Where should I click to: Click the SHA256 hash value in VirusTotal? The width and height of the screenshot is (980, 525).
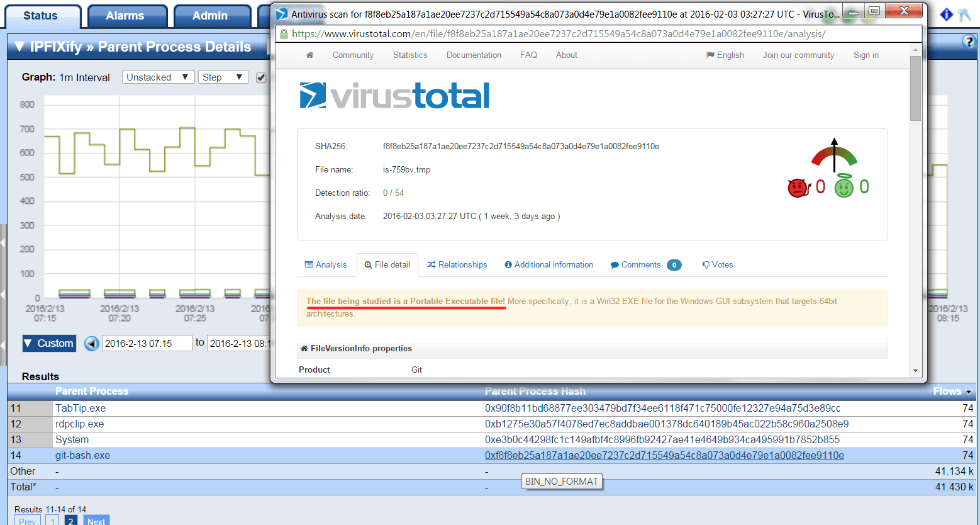click(x=521, y=147)
